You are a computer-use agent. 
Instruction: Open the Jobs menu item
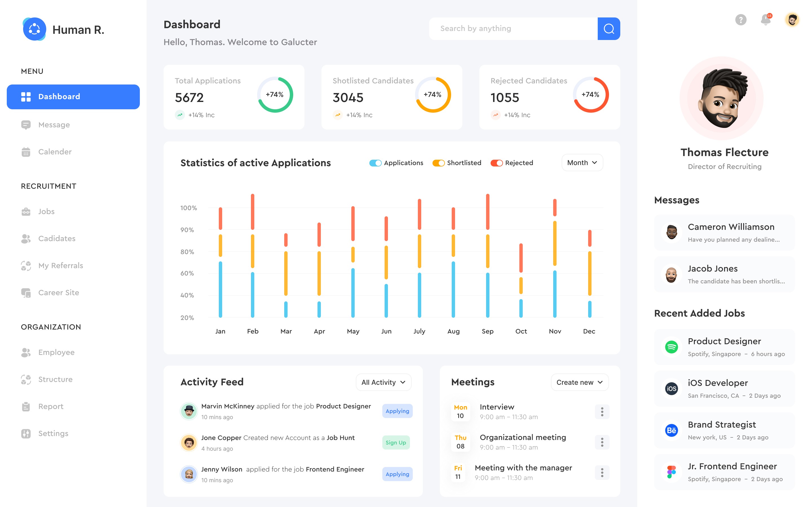[46, 212]
